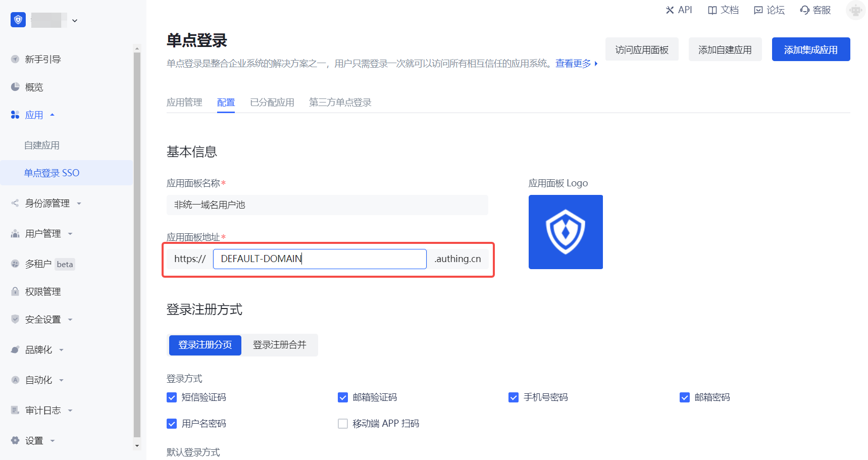This screenshot has height=460, width=868.
Task: Expand the 安全设置 sidebar section
Action: click(x=43, y=320)
